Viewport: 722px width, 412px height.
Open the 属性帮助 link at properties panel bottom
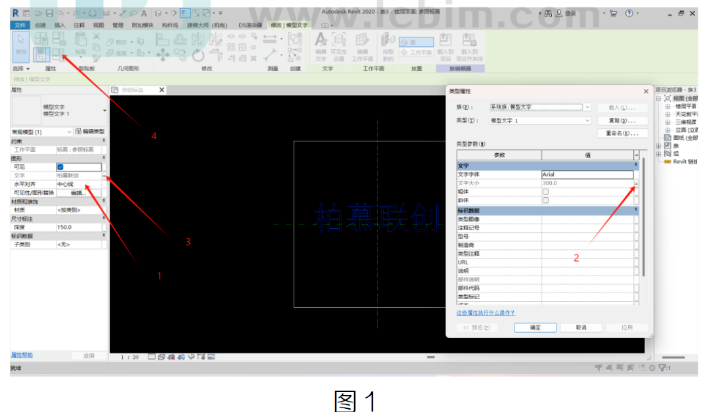(x=22, y=355)
